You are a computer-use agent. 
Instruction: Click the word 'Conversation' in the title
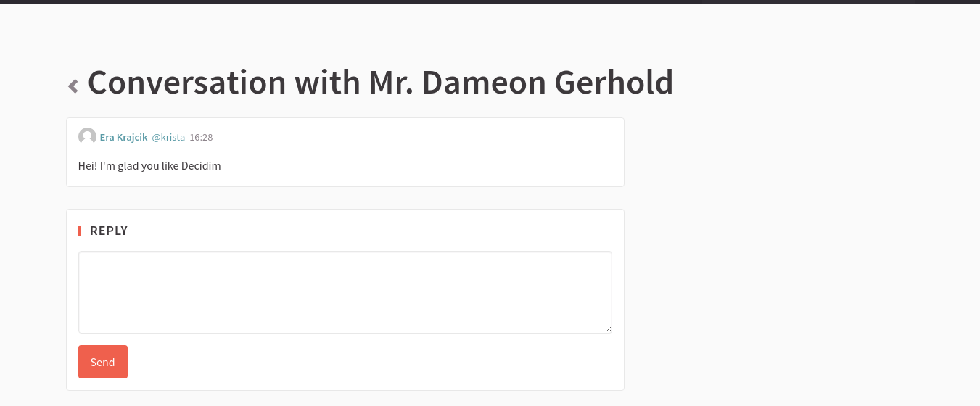[187, 83]
